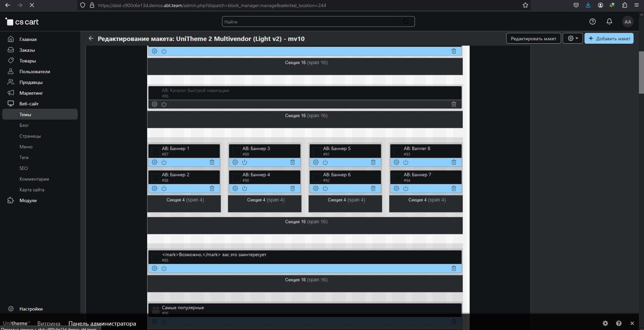Delete the AB: Баннер 6 block
The image size is (644, 330).
tap(373, 188)
